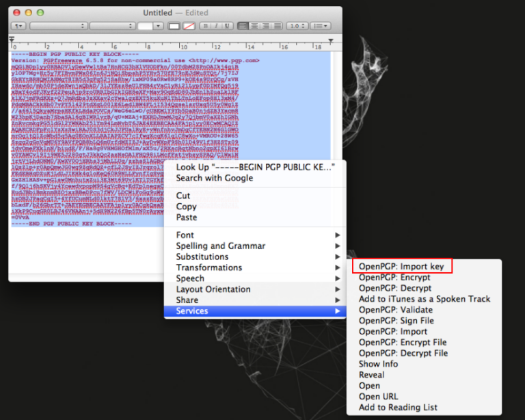Image resolution: width=525 pixels, height=420 pixels.
Task: Choose Search with Google
Action: point(255,178)
